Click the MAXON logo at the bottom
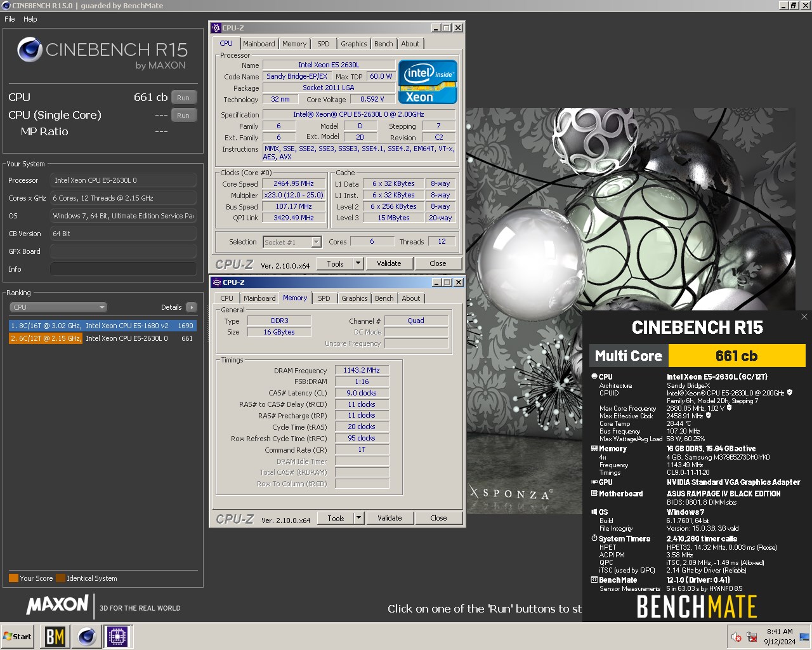The width and height of the screenshot is (812, 650). pyautogui.click(x=57, y=605)
